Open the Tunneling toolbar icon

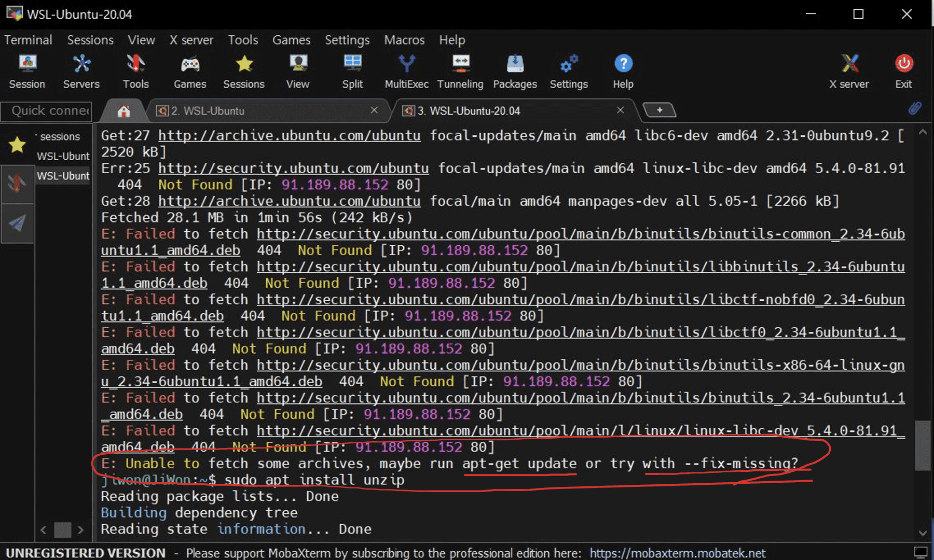(460, 71)
